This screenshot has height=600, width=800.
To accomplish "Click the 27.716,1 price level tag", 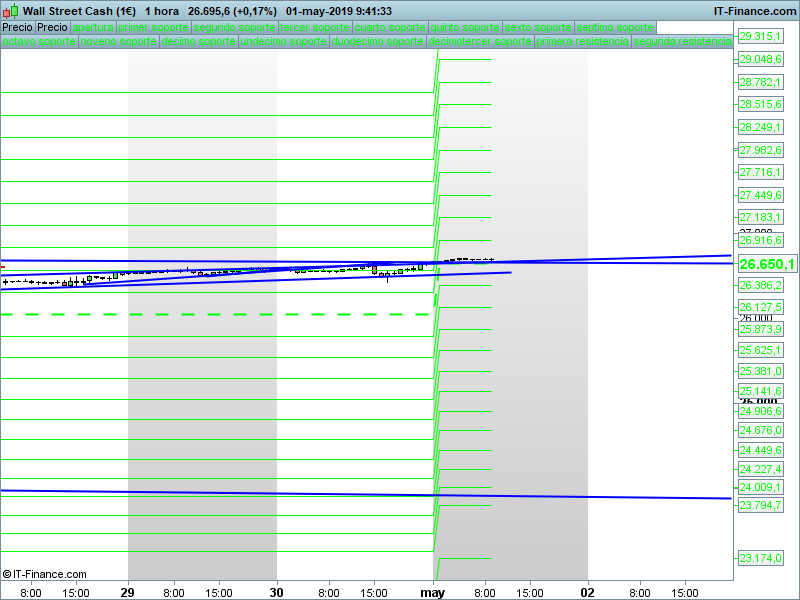I will [760, 172].
